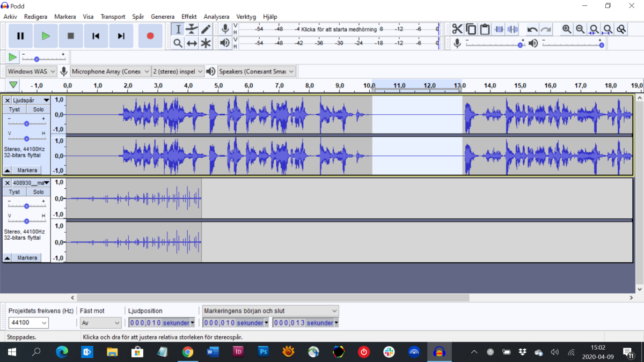
Task: Select the Envelope tool
Action: pos(192,29)
